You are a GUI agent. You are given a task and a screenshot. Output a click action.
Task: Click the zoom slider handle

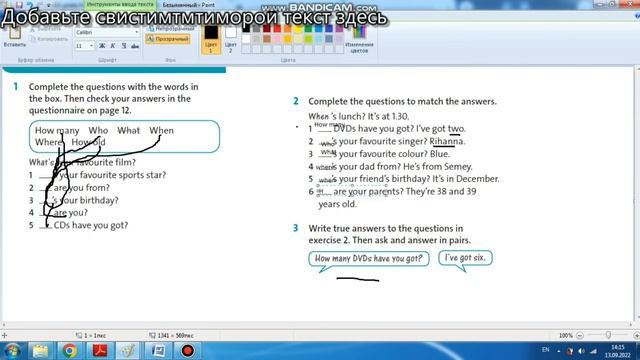tap(608, 335)
